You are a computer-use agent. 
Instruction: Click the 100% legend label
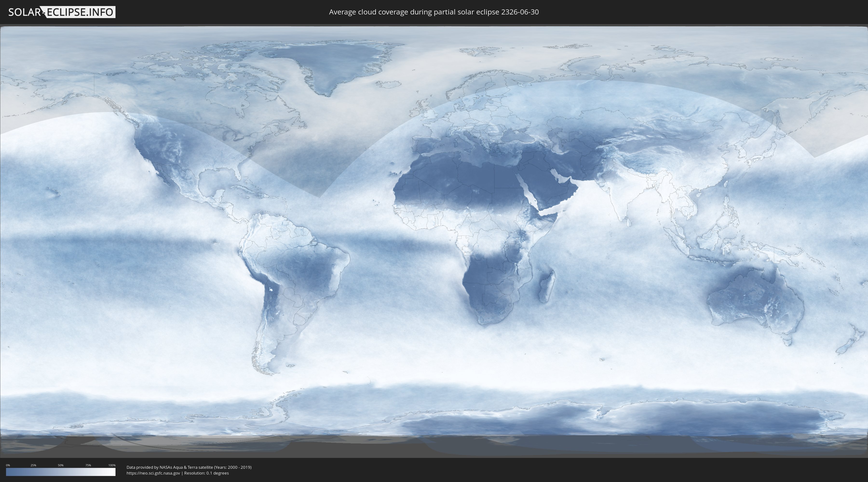point(112,465)
